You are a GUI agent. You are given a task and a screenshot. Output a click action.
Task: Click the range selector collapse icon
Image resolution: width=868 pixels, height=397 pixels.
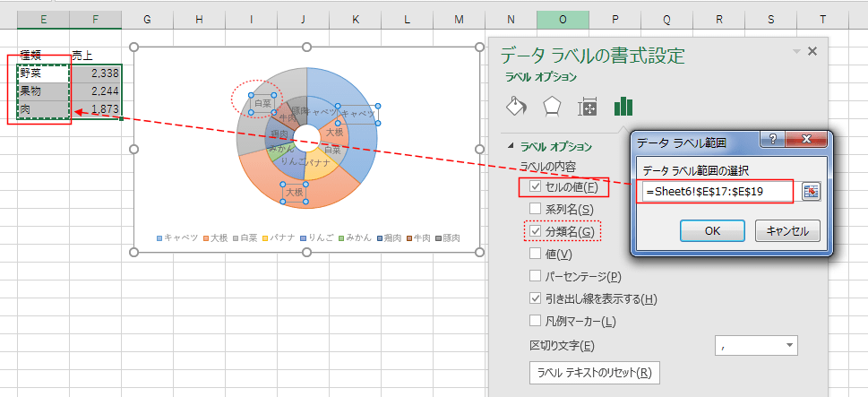811,192
